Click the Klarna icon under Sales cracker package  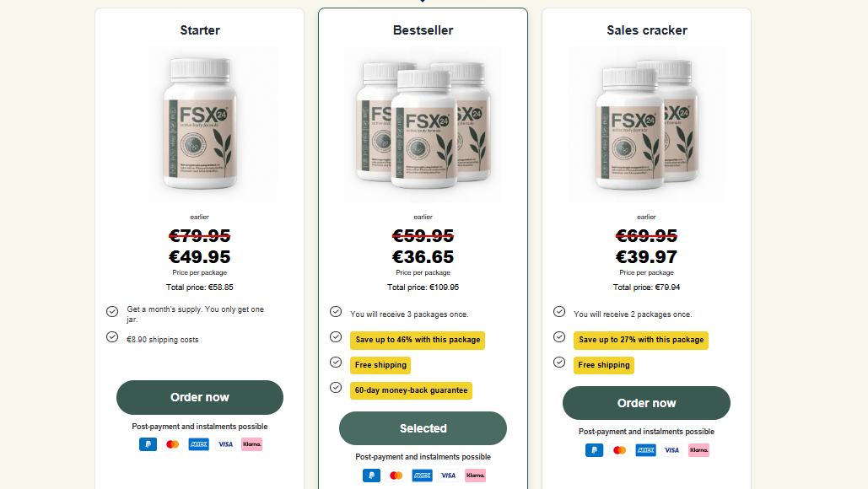coord(698,450)
